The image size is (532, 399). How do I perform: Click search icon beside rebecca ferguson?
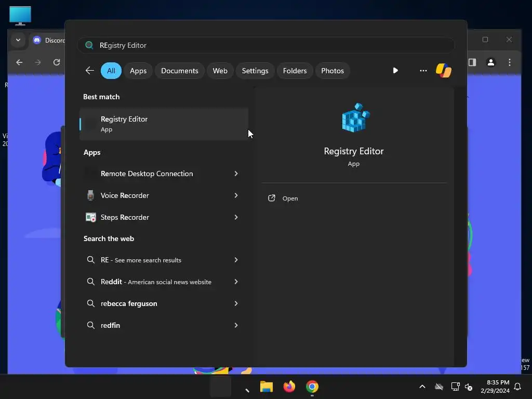tap(90, 303)
